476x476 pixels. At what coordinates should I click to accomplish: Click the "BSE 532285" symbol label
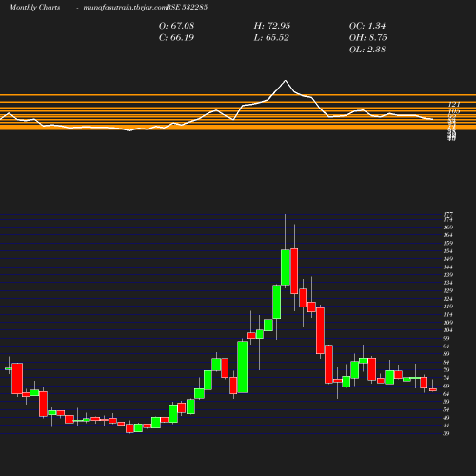pos(187,8)
